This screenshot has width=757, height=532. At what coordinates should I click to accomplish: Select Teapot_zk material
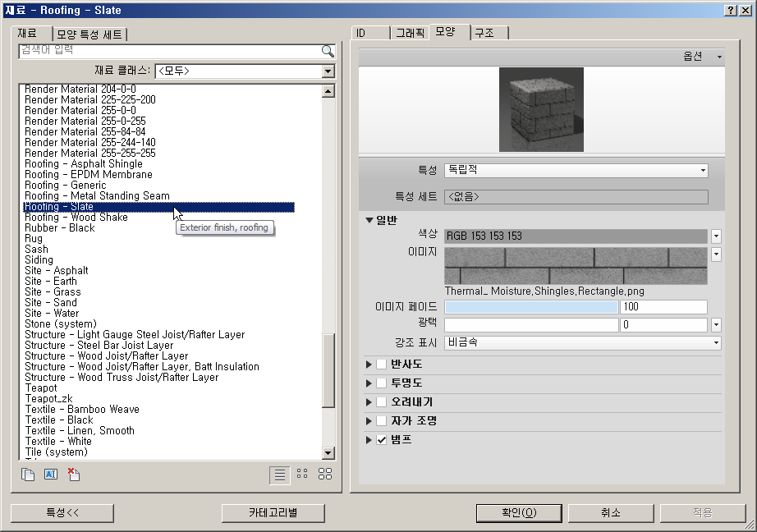coord(48,399)
